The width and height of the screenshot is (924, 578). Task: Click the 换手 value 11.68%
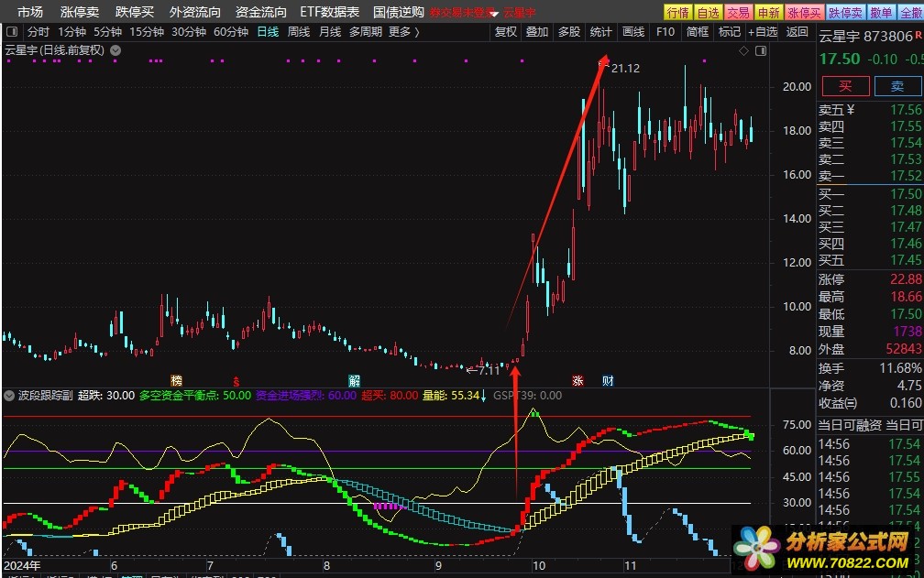click(x=900, y=368)
